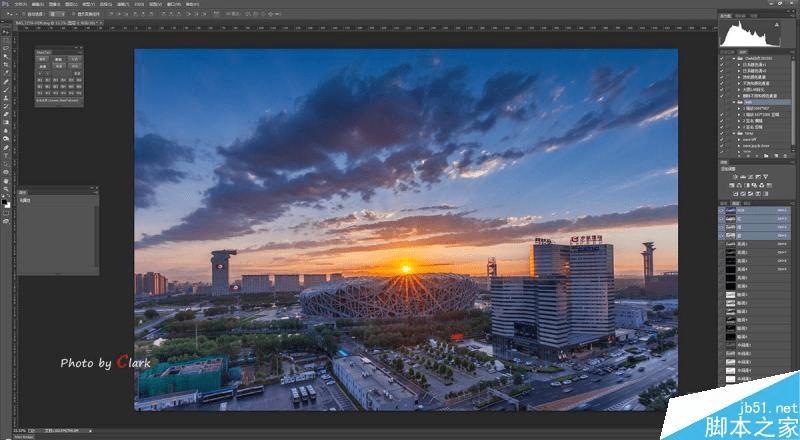
Task: Select the Eraser tool
Action: [7, 114]
